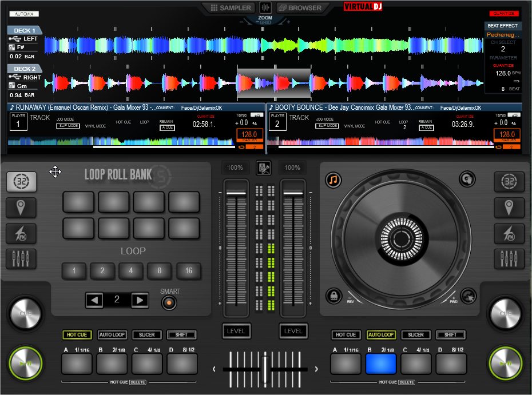Step loop size up with right arrow

pyautogui.click(x=139, y=300)
